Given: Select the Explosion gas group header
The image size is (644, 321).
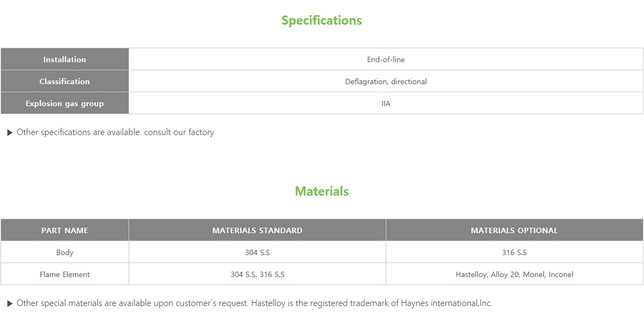Looking at the screenshot, I should (x=65, y=103).
